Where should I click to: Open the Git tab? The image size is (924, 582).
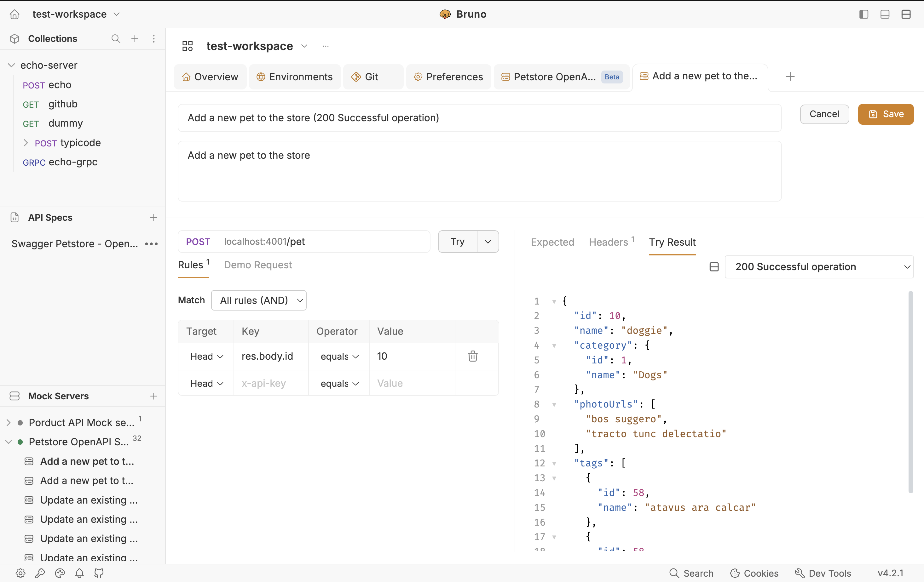coord(373,77)
